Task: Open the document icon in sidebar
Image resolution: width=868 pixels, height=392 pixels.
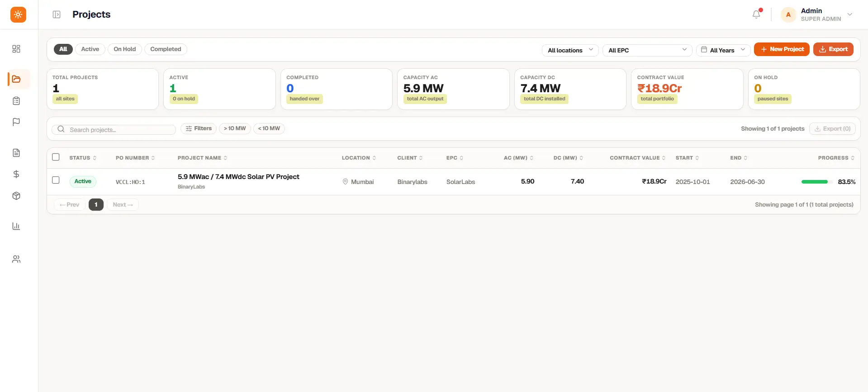Action: click(x=16, y=153)
